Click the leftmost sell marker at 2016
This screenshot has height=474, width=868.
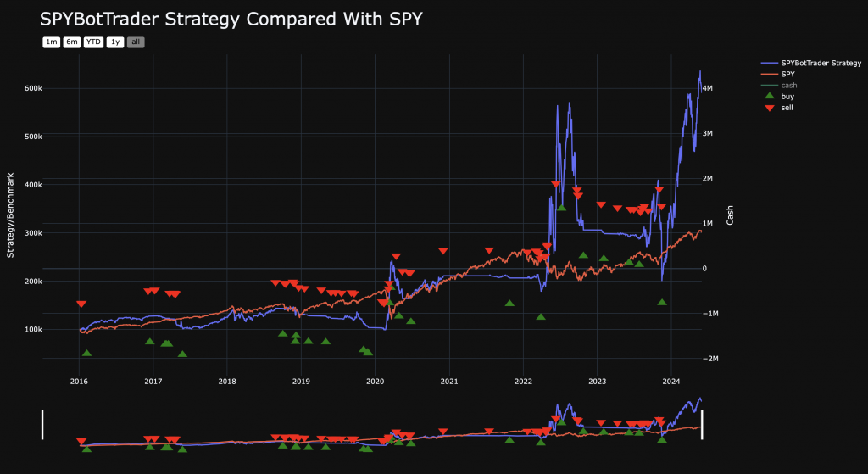(81, 304)
